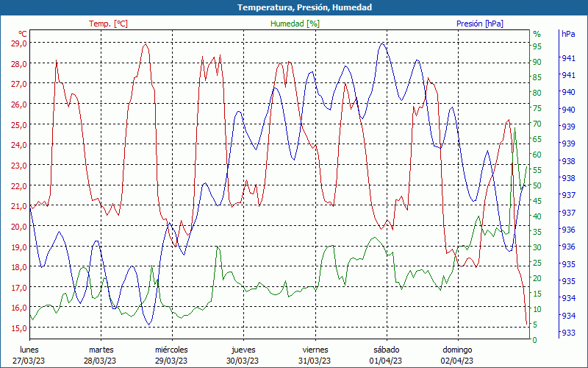Click the "viernes" day label

pyautogui.click(x=315, y=350)
